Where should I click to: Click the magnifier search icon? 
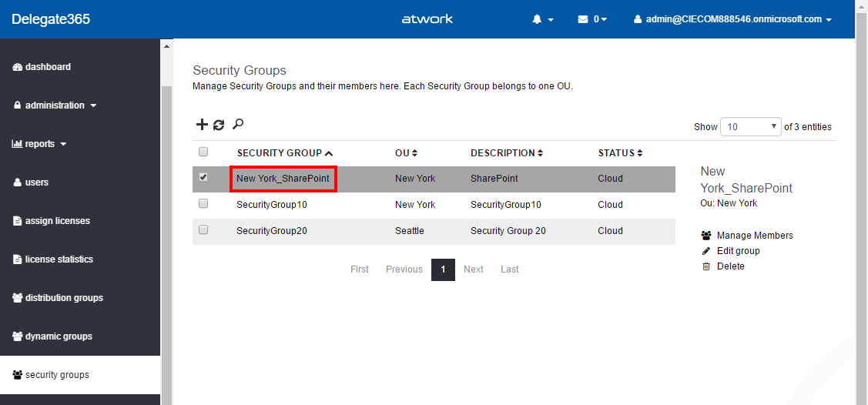point(238,124)
